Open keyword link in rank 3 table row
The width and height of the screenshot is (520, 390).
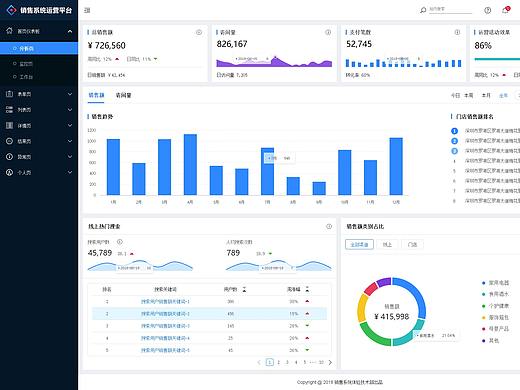pyautogui.click(x=165, y=326)
